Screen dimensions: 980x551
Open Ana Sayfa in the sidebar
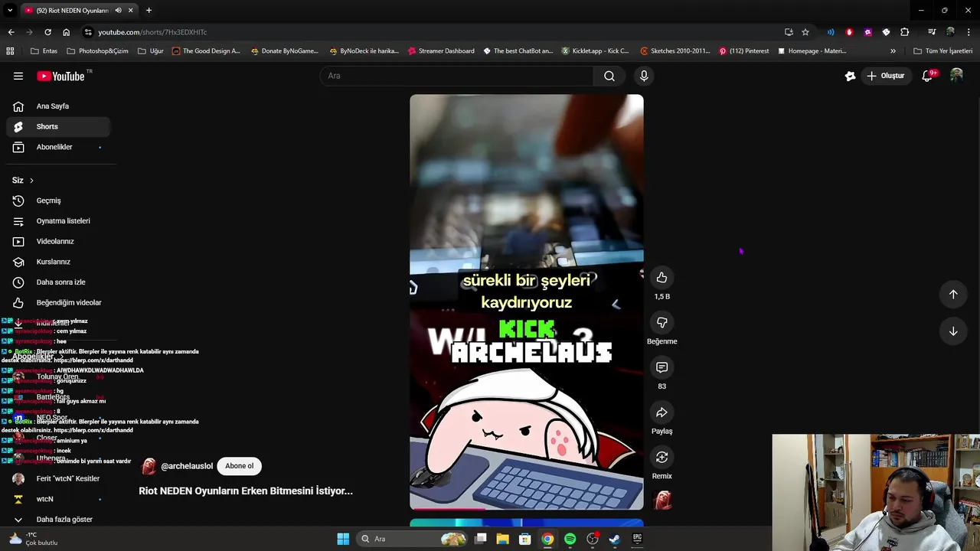click(x=58, y=106)
